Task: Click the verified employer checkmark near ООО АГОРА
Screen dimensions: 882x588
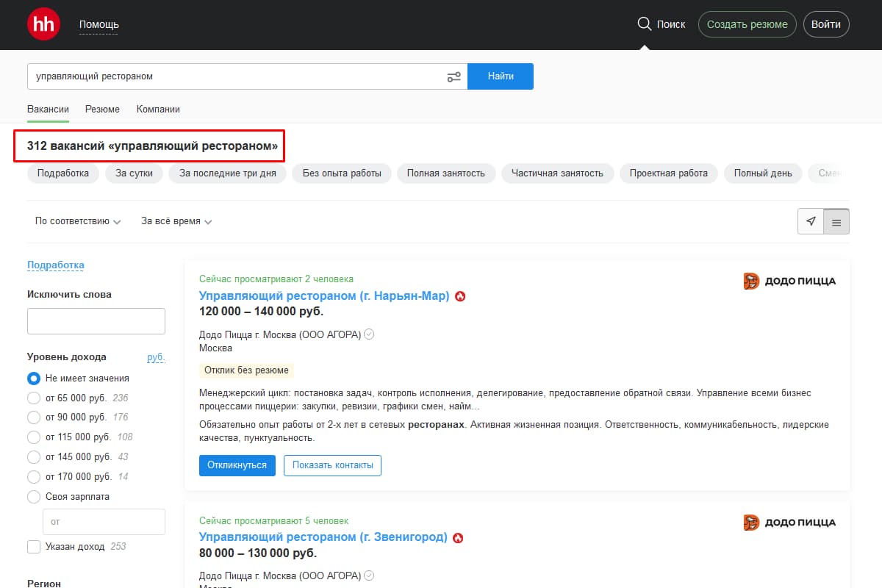Action: 369,334
